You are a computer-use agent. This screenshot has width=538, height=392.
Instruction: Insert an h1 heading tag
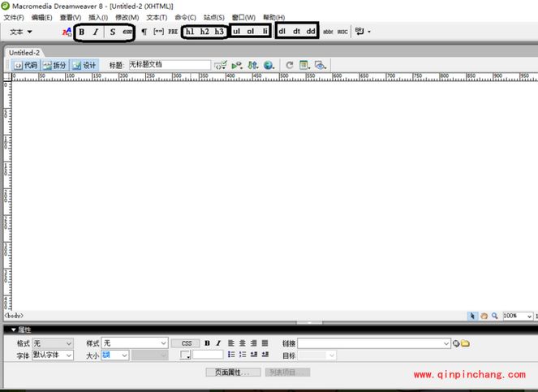[190, 32]
